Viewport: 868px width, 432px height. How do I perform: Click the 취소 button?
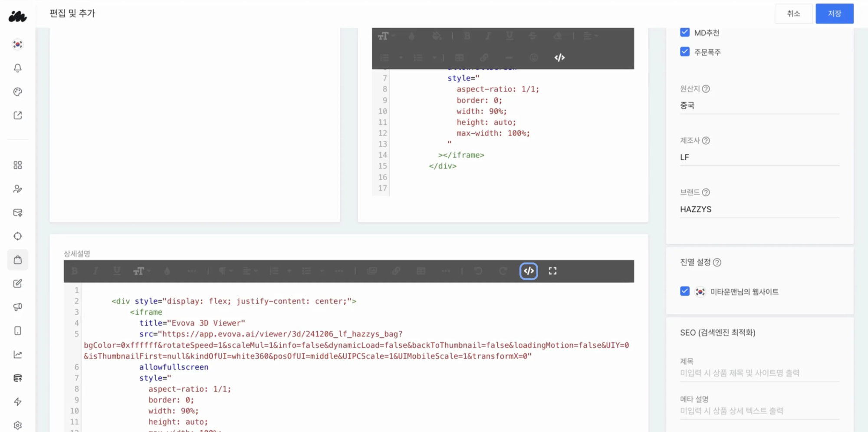(x=793, y=13)
